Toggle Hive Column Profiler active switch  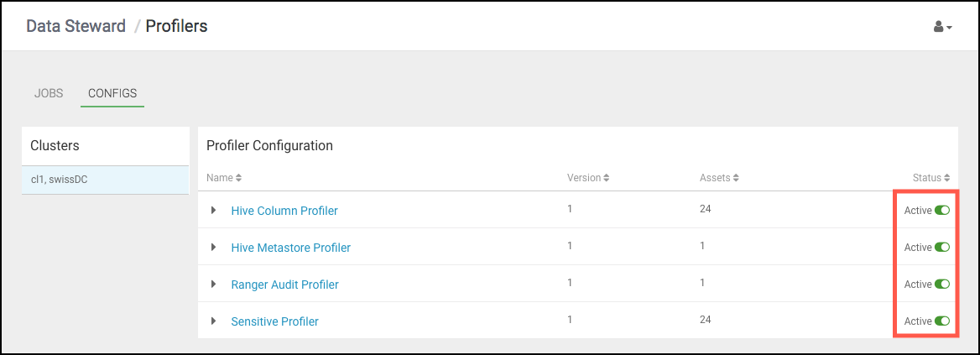[x=942, y=211]
